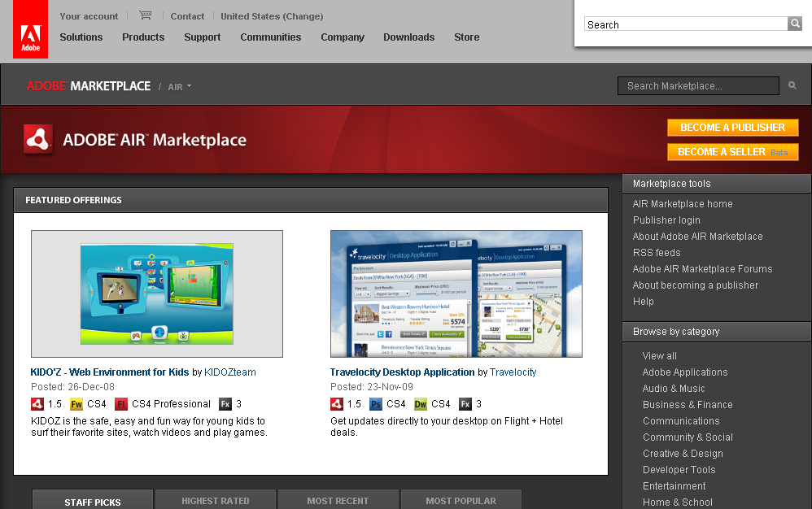The image size is (812, 509).
Task: Switch to the Most Recent tab
Action: 338,501
